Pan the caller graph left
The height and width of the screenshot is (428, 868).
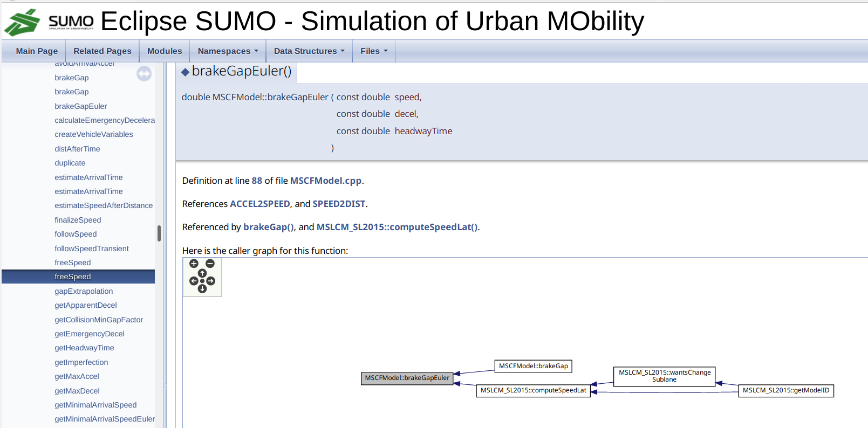pyautogui.click(x=194, y=281)
